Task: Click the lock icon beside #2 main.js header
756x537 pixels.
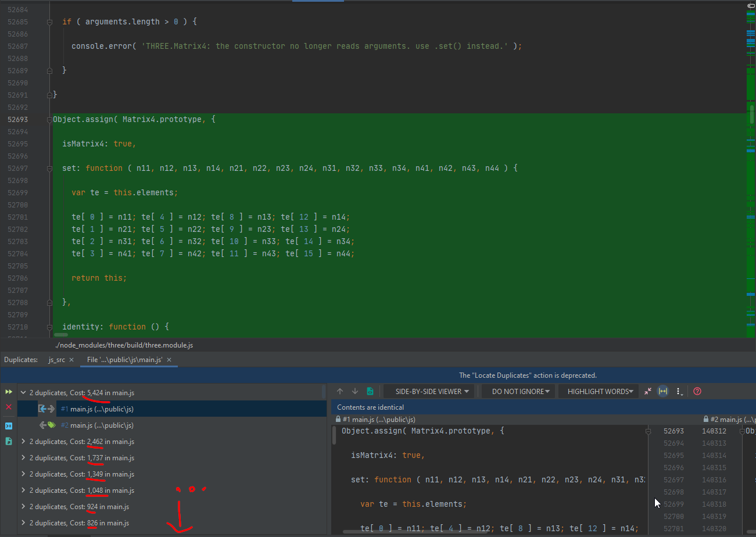Action: point(706,419)
